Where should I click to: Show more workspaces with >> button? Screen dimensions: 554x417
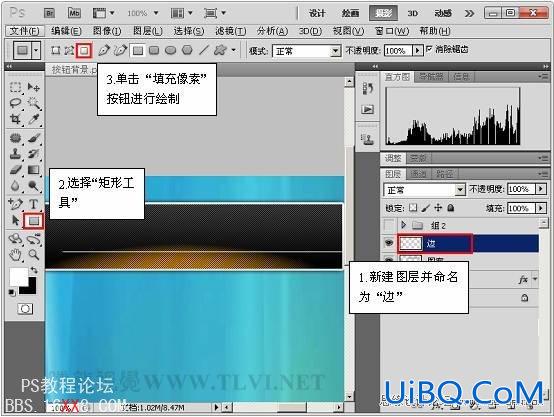(x=469, y=13)
